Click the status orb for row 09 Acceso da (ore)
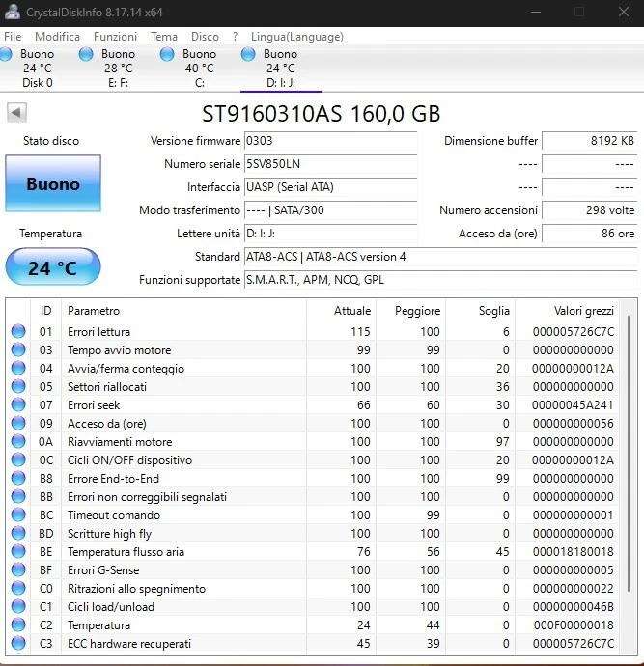The height and width of the screenshot is (666, 644). [18, 423]
